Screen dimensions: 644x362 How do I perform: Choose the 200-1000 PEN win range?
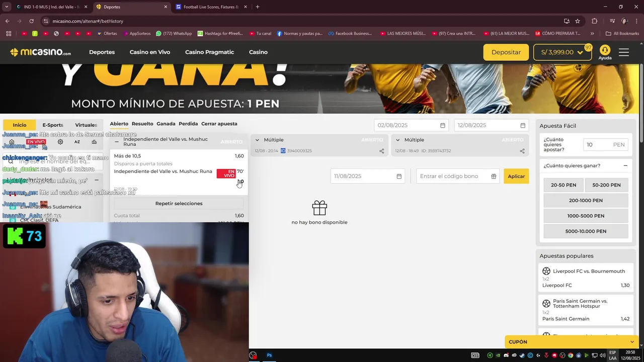pos(586,201)
